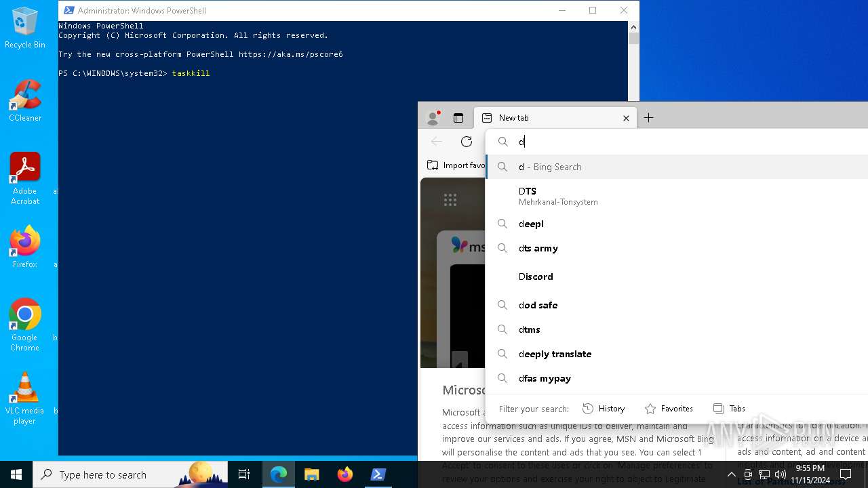The image size is (868, 488).
Task: Pick the Discord suggestion
Action: (x=677, y=277)
